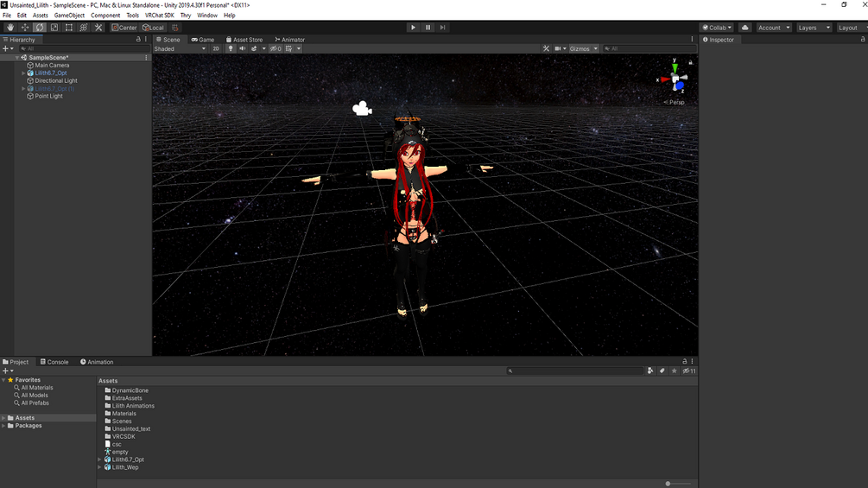868x488 pixels.
Task: Toggle scene lighting
Action: (231, 48)
